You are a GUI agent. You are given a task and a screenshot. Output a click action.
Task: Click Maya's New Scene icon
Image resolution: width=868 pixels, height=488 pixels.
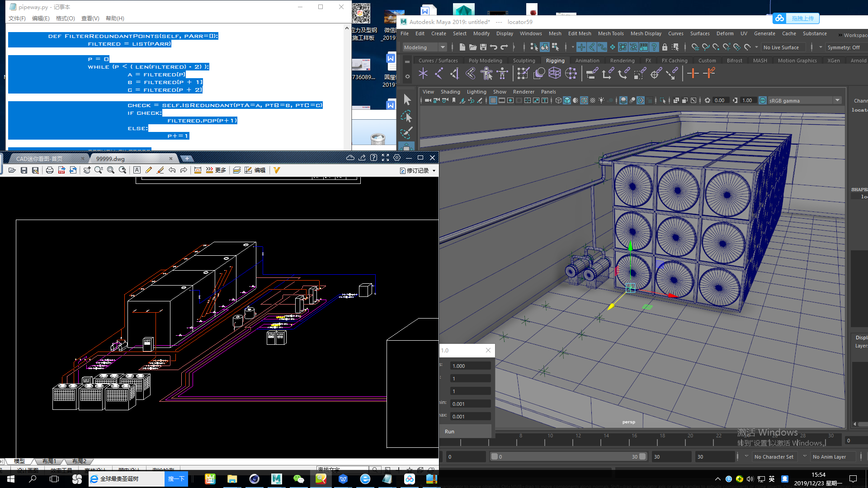tap(462, 47)
